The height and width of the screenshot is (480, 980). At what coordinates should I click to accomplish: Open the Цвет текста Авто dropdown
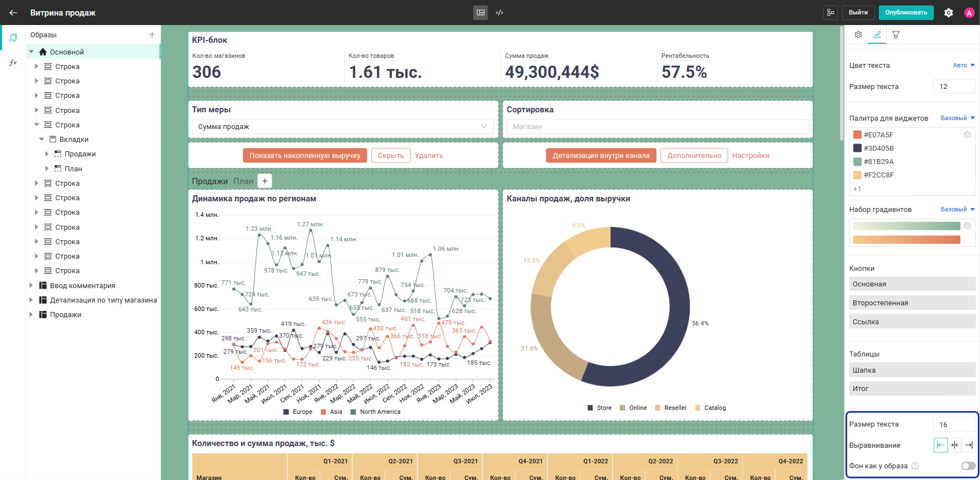point(964,65)
